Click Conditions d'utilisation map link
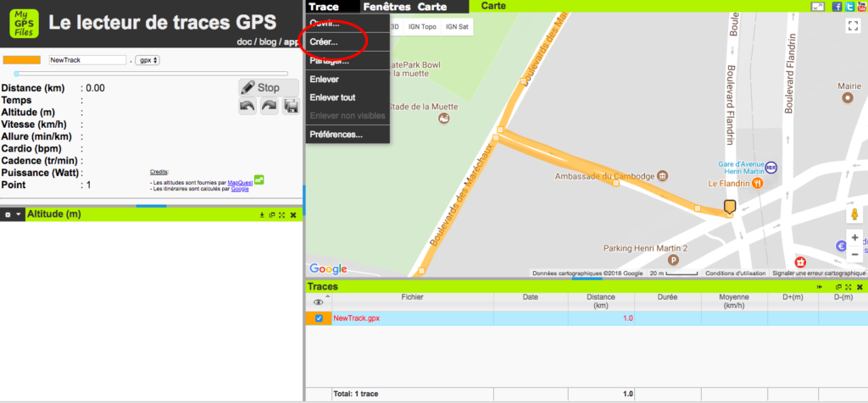The height and width of the screenshot is (403, 868). click(x=737, y=273)
